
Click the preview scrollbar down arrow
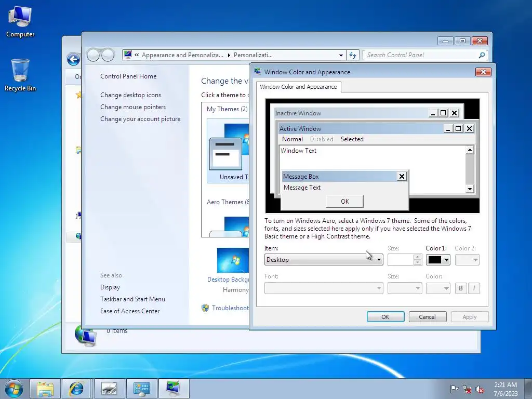click(470, 189)
